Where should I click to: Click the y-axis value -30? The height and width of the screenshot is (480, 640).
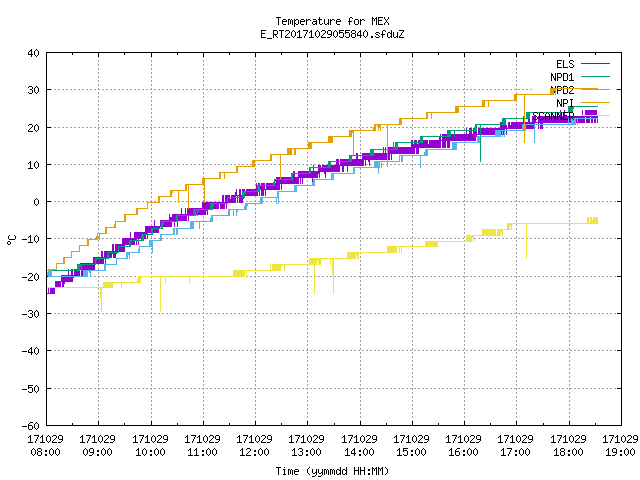point(31,314)
